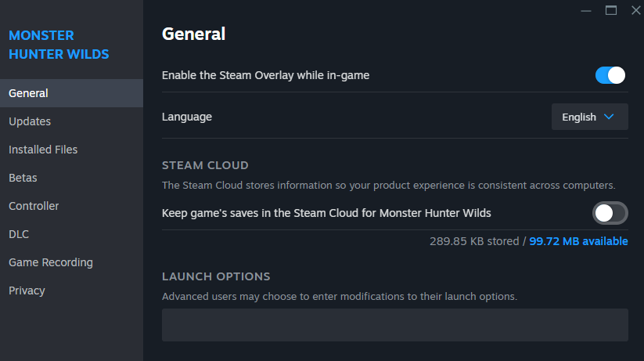Select the Privacy tab
Screen dimensions: 644x361
coord(27,291)
